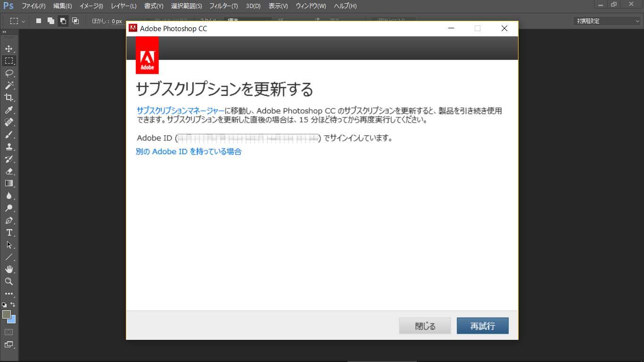Open the 初期設定 workspace dropdown

(x=607, y=21)
